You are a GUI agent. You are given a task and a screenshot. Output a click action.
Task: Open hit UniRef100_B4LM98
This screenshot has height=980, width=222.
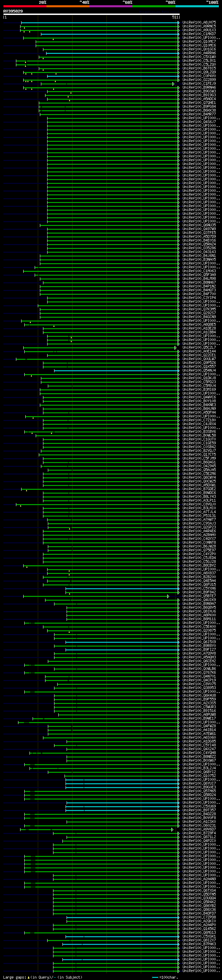199,278
